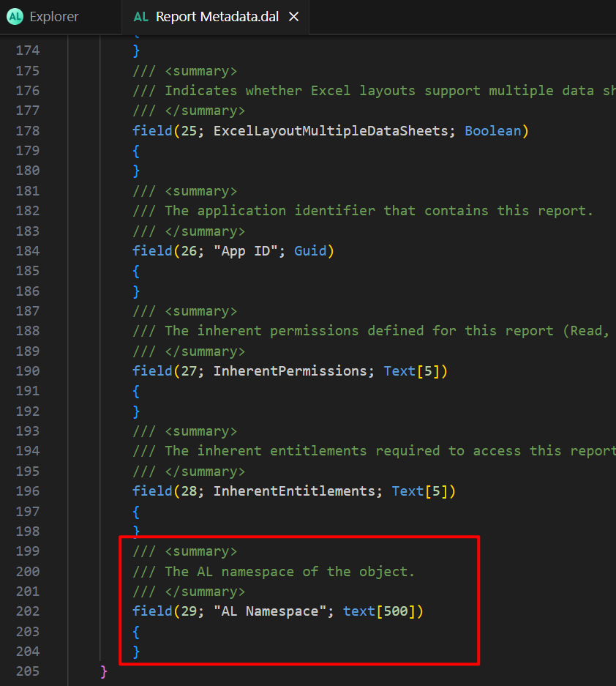
Task: Click the Boolean type keyword
Action: point(492,131)
